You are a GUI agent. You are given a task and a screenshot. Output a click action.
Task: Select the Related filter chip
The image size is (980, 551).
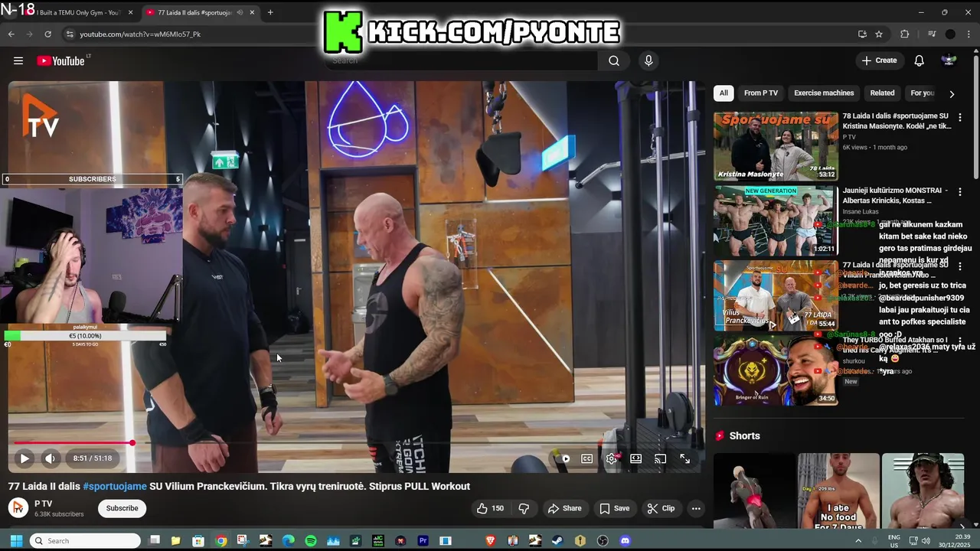882,93
